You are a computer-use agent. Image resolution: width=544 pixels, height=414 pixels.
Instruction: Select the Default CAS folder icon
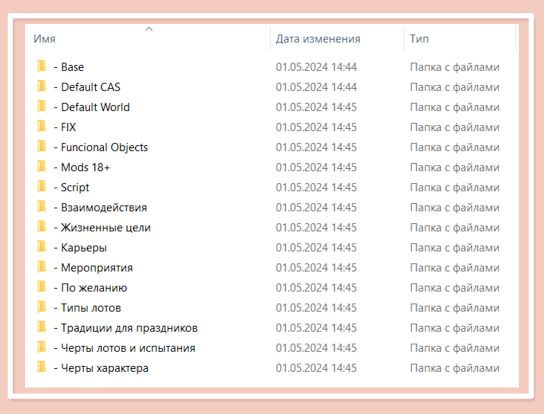[x=41, y=86]
